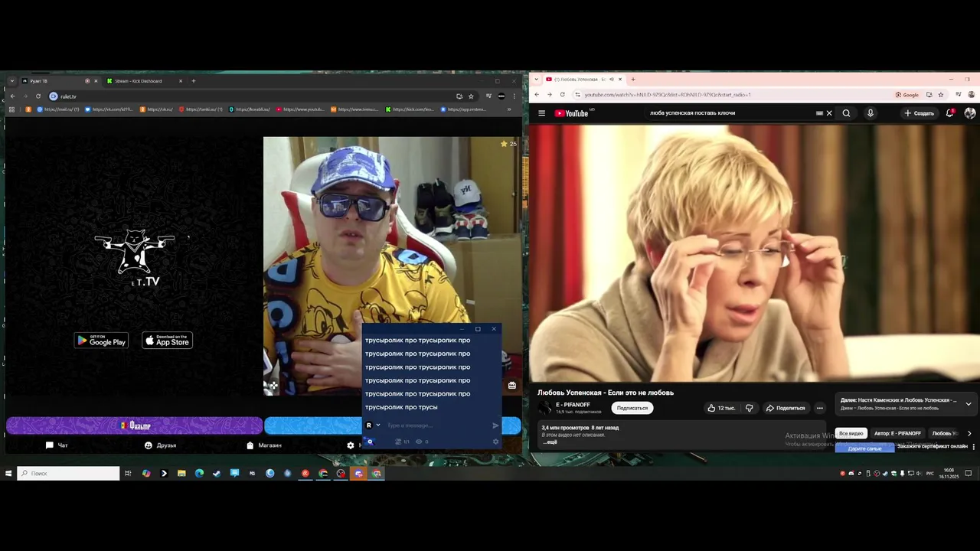The image size is (980, 551).
Task: Reload the YouTube page
Action: pyautogui.click(x=562, y=95)
